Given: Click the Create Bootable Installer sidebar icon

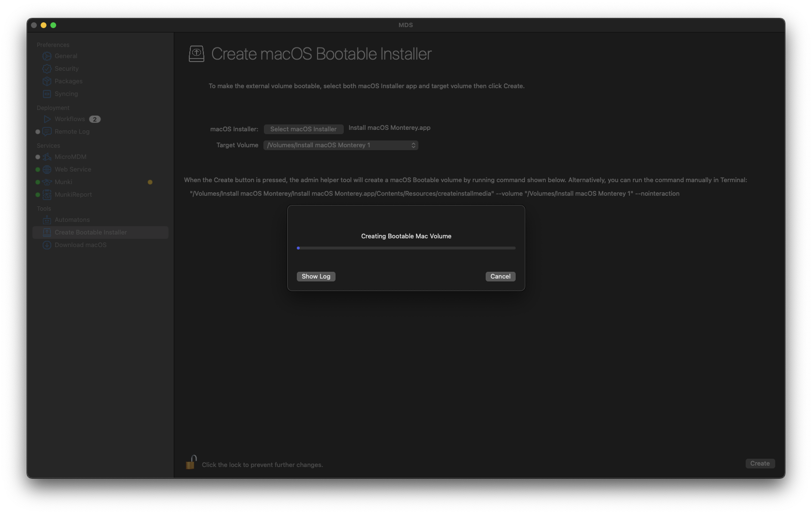Looking at the screenshot, I should point(47,233).
